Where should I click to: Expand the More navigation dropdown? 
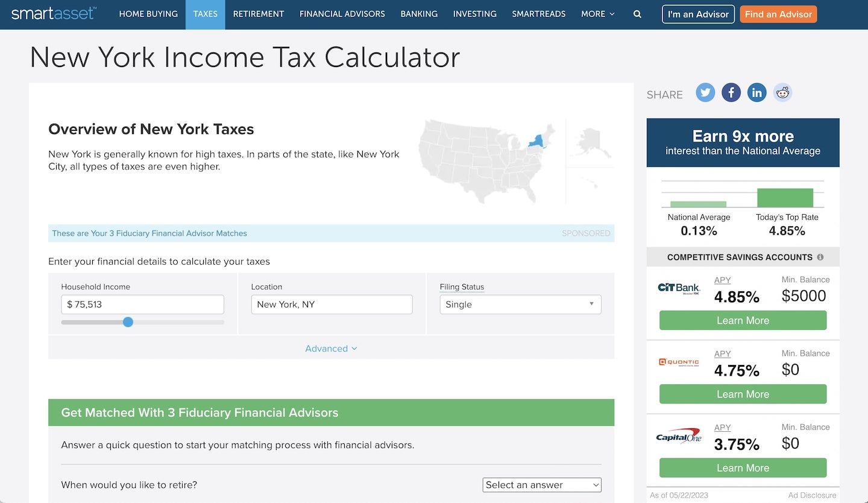click(x=597, y=14)
